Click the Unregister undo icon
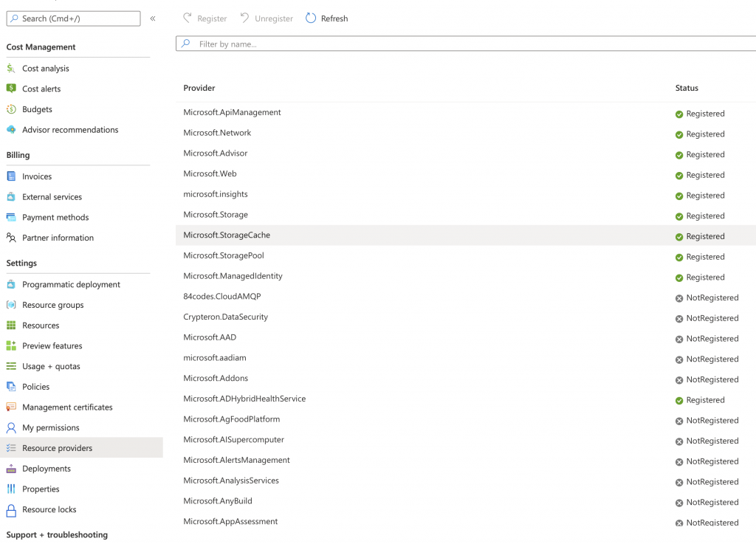Screen dimensions: 756x544 click(244, 18)
